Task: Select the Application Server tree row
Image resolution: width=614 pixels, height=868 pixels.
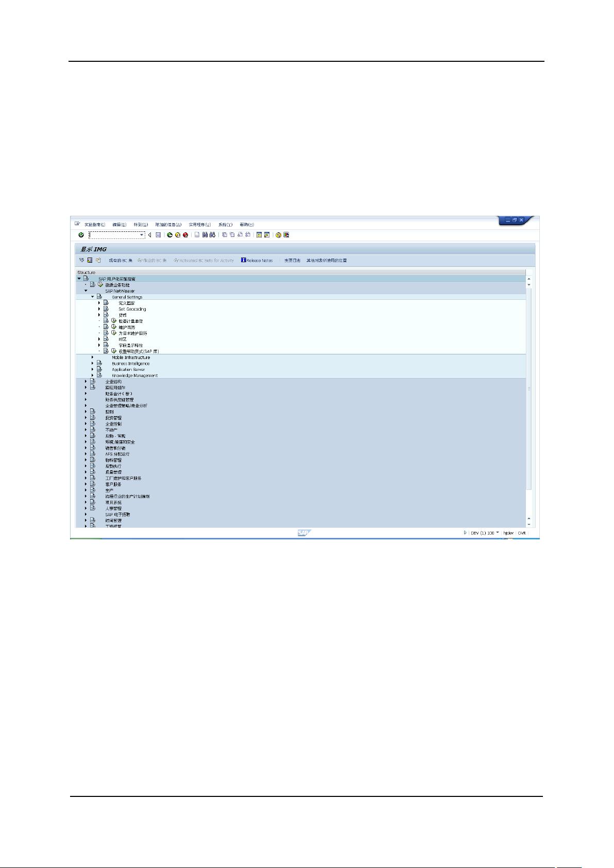Action: click(x=301, y=369)
